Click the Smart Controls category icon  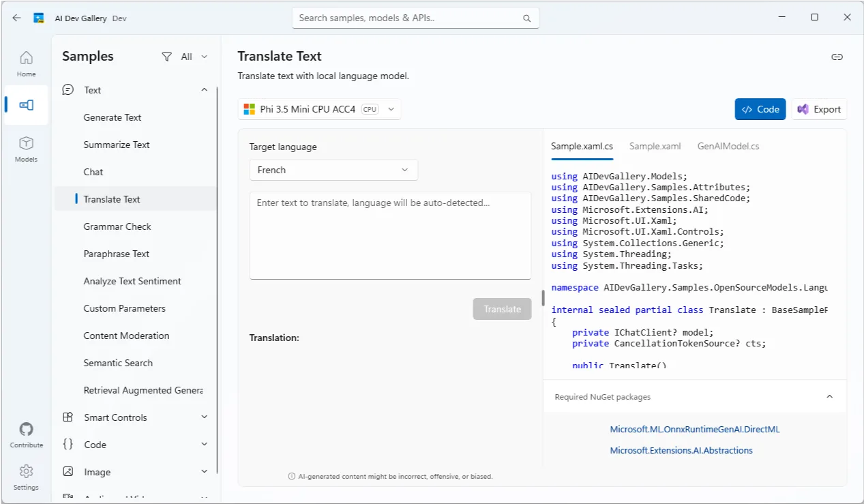(x=68, y=417)
